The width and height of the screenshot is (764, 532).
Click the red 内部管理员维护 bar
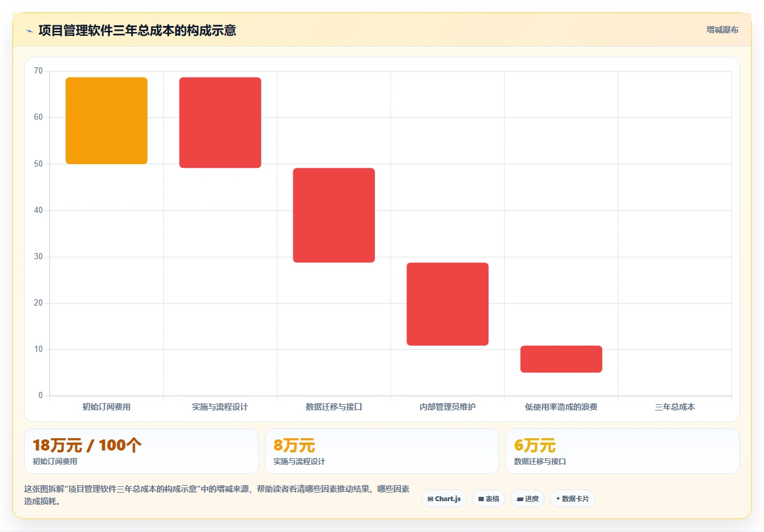coord(447,304)
